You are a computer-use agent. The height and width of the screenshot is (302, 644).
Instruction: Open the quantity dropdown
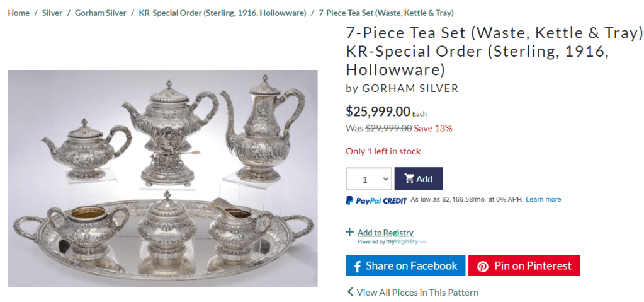click(369, 179)
